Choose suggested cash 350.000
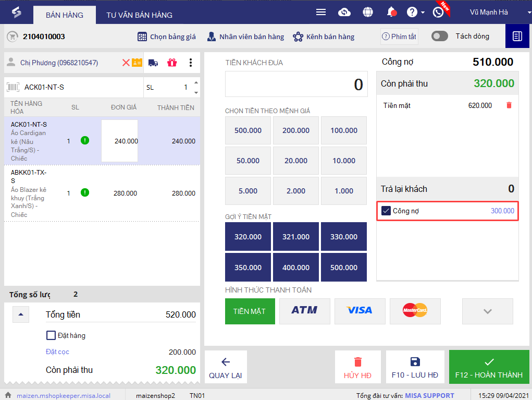Image resolution: width=532 pixels, height=400 pixels. [x=248, y=267]
